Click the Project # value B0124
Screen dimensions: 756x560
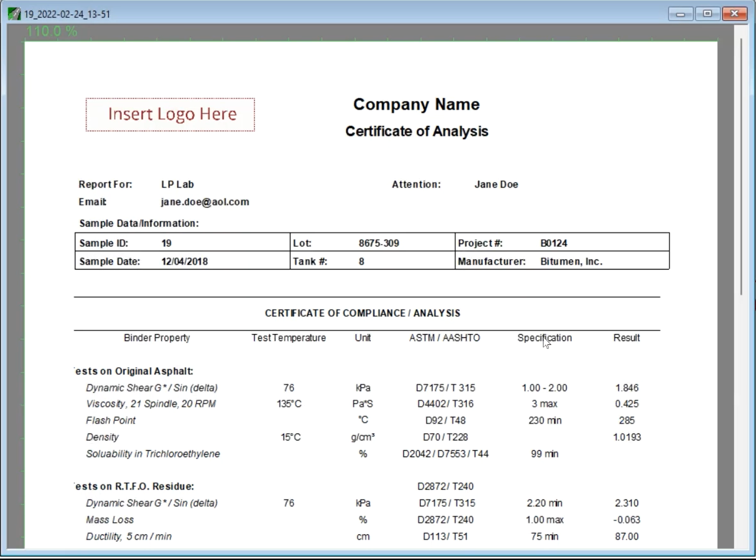point(554,243)
